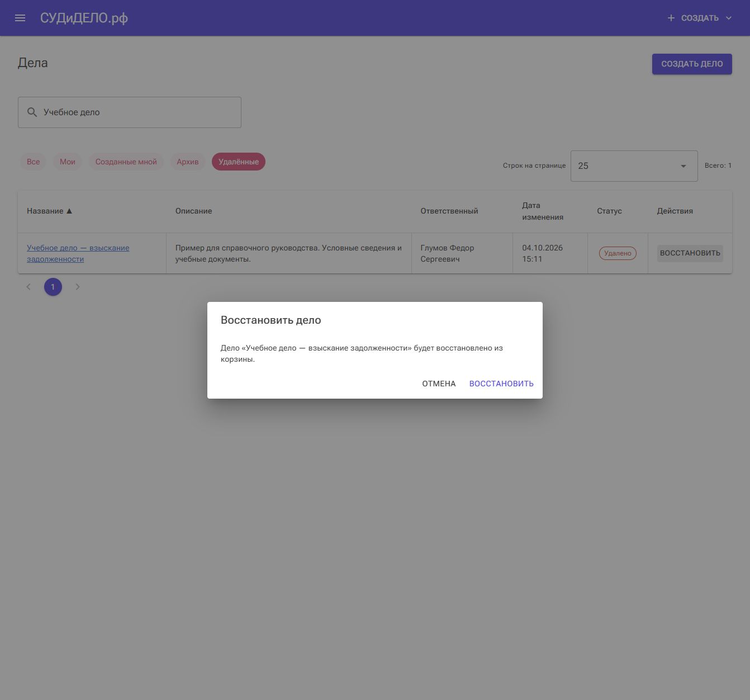The image size is (750, 700).
Task: Click the dialog message about restoring from корзины
Action: tap(362, 353)
